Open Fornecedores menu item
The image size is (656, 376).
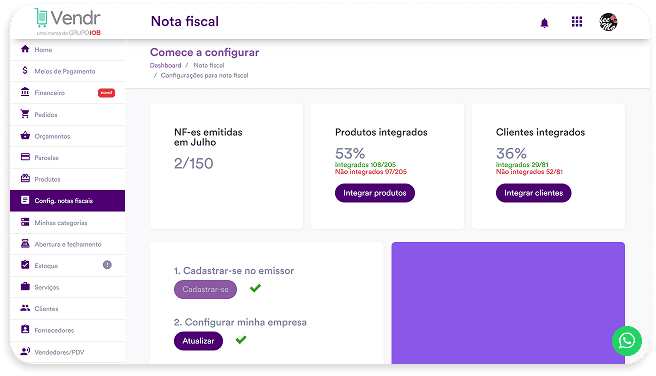coord(67,330)
